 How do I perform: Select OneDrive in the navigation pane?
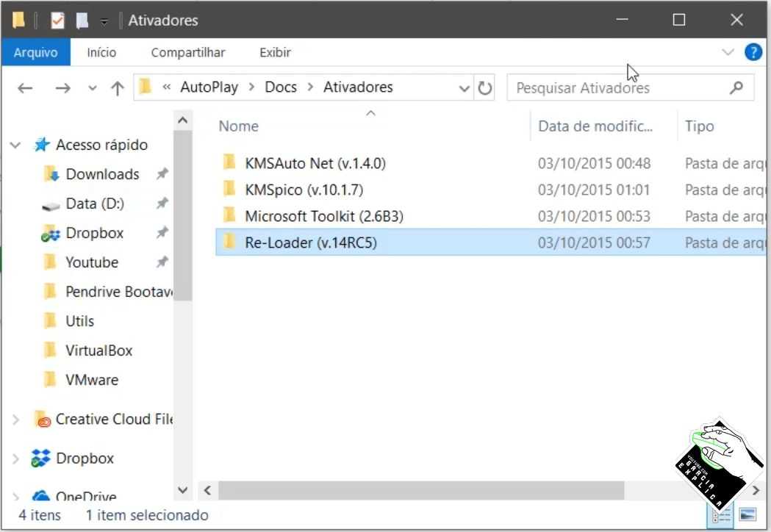pyautogui.click(x=86, y=495)
